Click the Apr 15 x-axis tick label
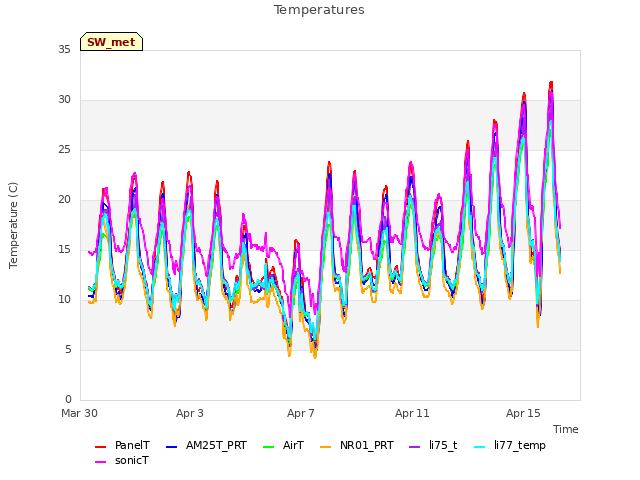The height and width of the screenshot is (480, 640). coord(523,413)
